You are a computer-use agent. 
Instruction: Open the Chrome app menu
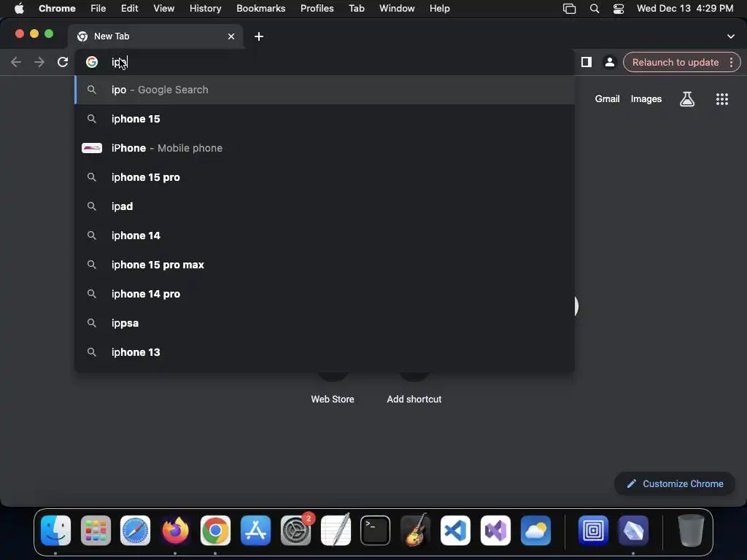pos(57,8)
